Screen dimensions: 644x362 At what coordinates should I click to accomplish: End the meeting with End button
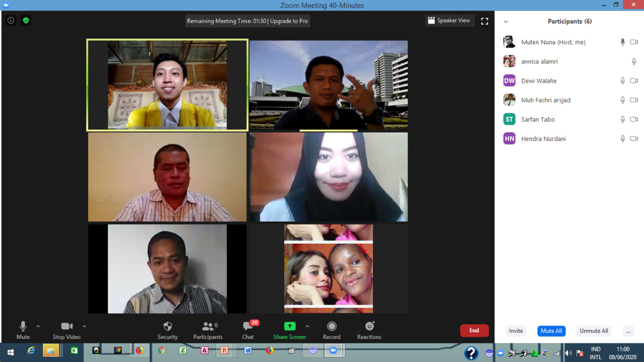[474, 330]
